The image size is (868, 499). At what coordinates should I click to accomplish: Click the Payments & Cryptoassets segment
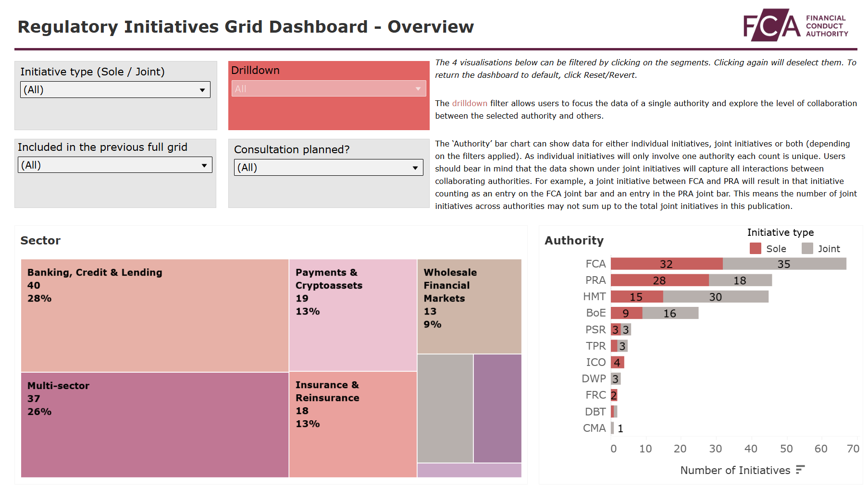(x=352, y=315)
